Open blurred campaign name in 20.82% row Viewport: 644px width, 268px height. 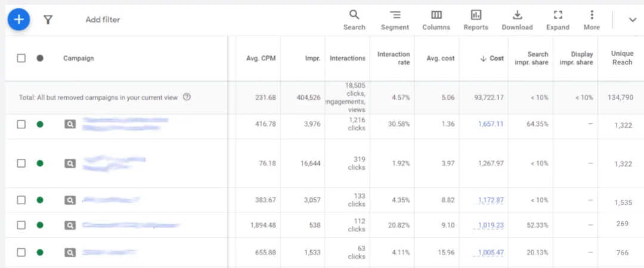(131, 225)
